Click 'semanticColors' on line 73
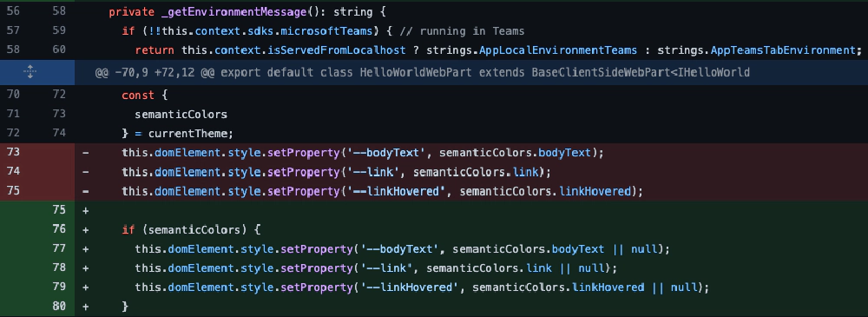 181,115
